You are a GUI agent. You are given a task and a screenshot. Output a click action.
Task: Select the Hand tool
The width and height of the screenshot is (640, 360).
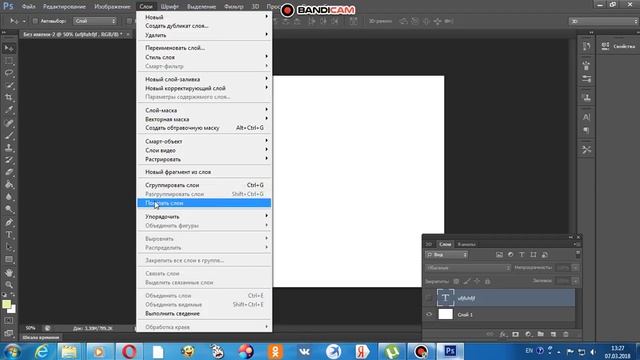9,273
